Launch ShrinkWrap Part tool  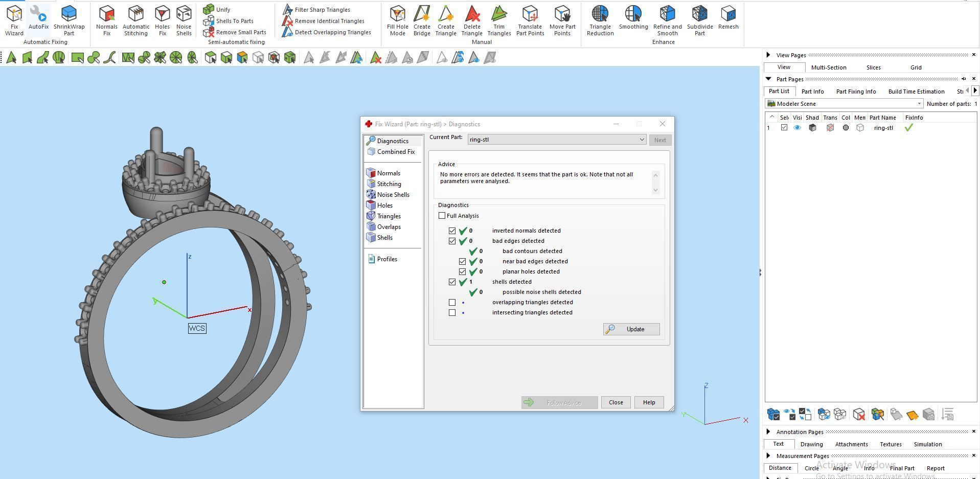[x=69, y=21]
